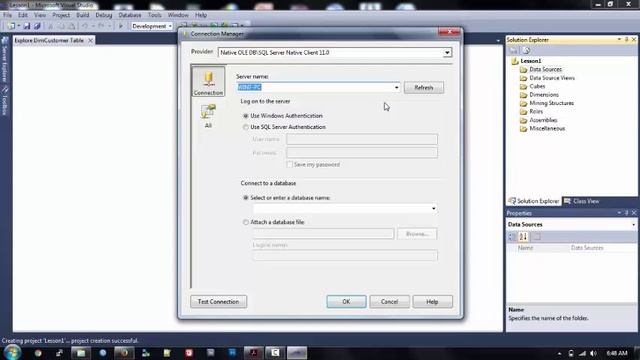The image size is (640, 360).
Task: Select Attach a database file option
Action: pos(246,222)
